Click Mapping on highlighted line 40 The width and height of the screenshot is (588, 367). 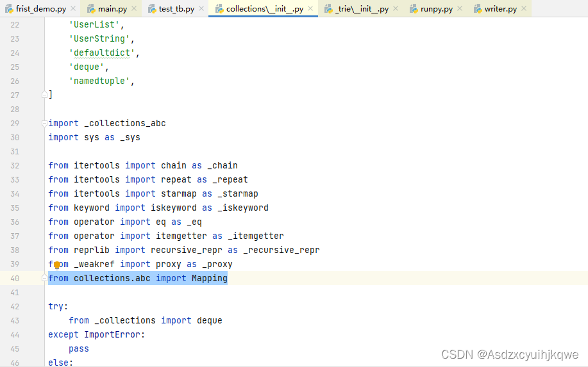tap(210, 279)
